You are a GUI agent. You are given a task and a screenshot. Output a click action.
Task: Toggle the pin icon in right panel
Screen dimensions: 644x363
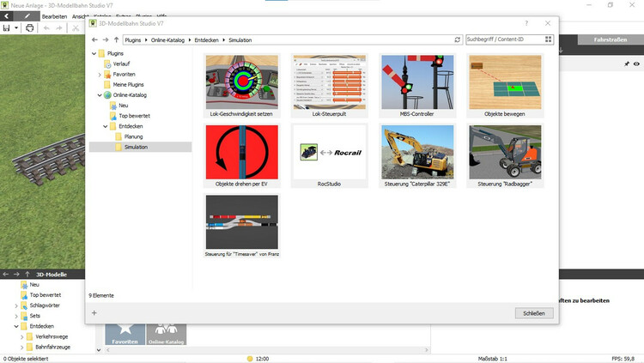[626, 64]
